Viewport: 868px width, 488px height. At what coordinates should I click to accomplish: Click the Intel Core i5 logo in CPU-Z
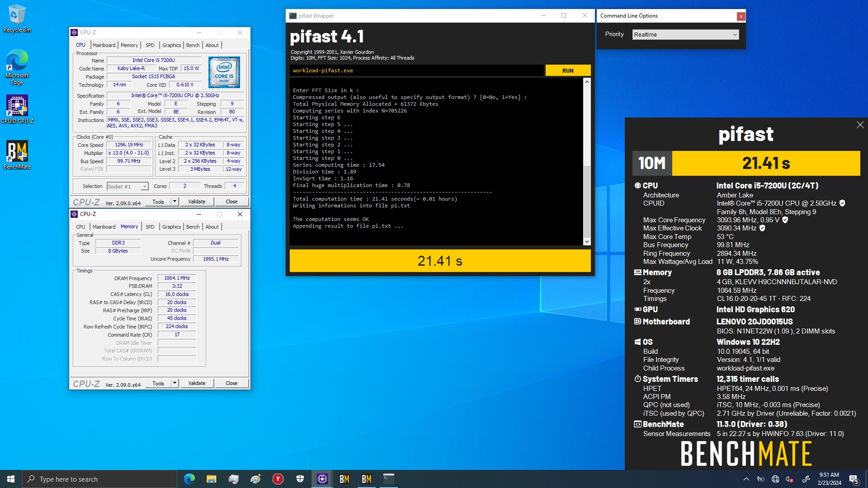(224, 72)
